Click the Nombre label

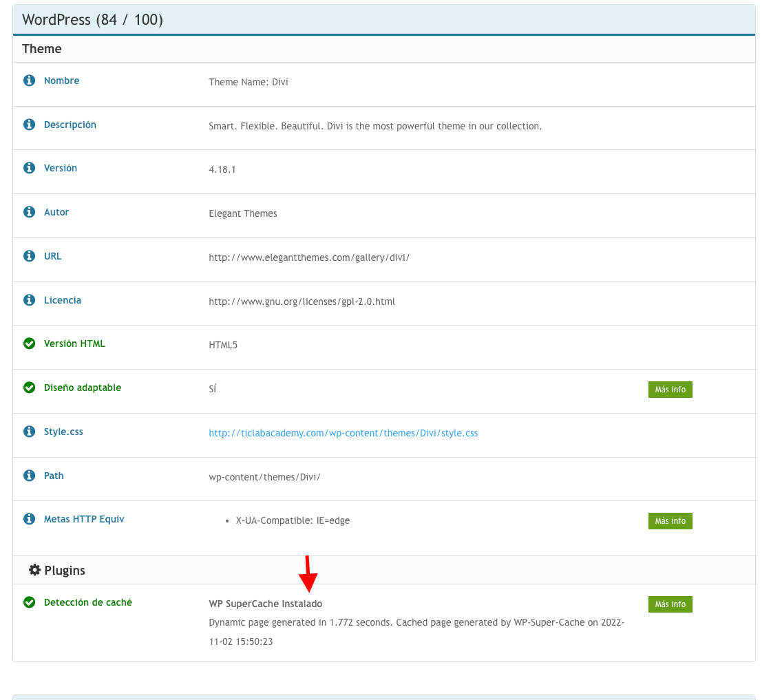tap(61, 81)
